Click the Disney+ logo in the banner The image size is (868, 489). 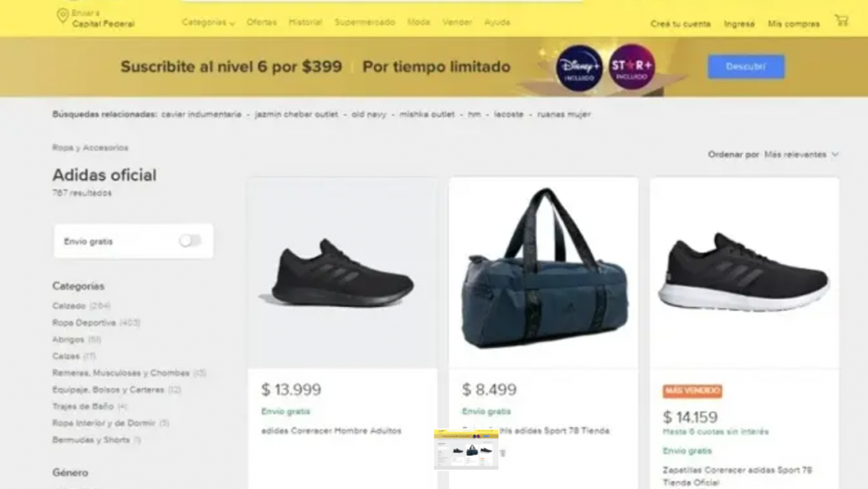click(577, 67)
